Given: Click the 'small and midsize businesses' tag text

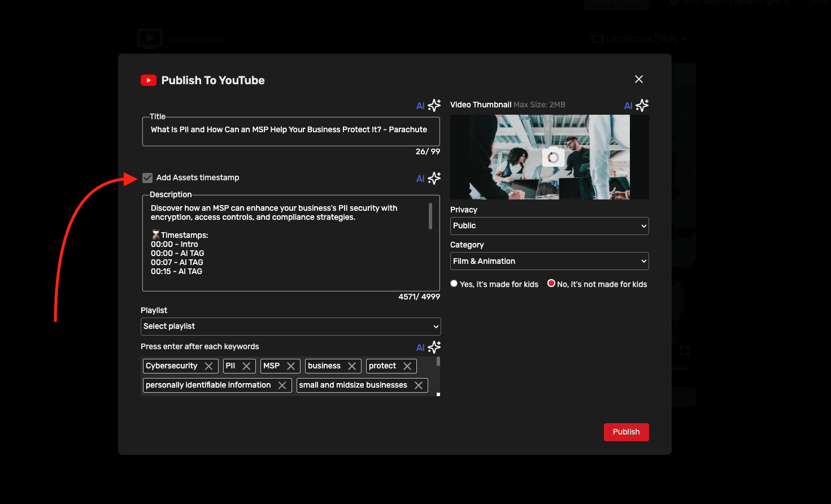Looking at the screenshot, I should [353, 385].
